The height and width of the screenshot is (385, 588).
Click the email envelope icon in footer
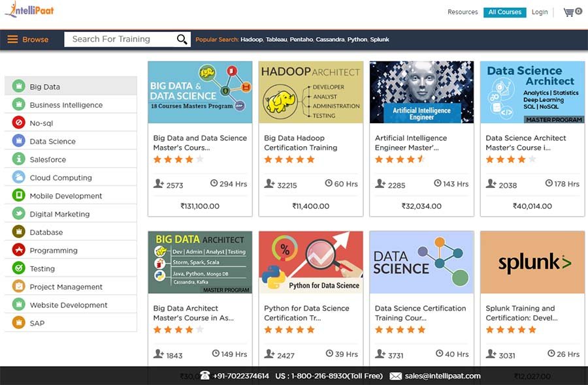[x=395, y=376]
